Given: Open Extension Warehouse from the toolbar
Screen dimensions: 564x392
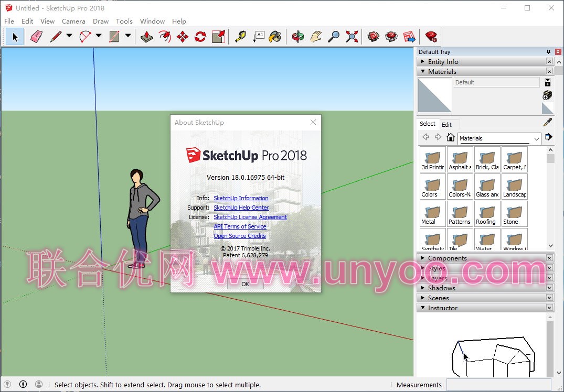Looking at the screenshot, I should 391,37.
